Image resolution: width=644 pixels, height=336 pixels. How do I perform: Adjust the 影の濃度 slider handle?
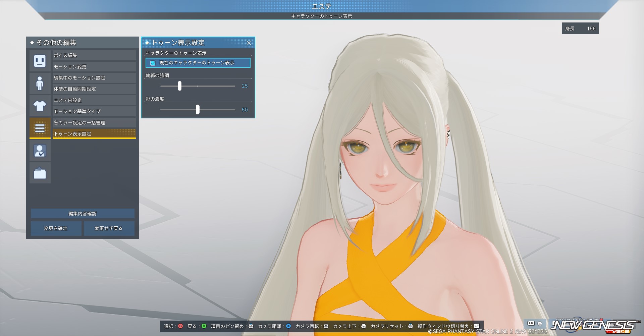point(198,109)
